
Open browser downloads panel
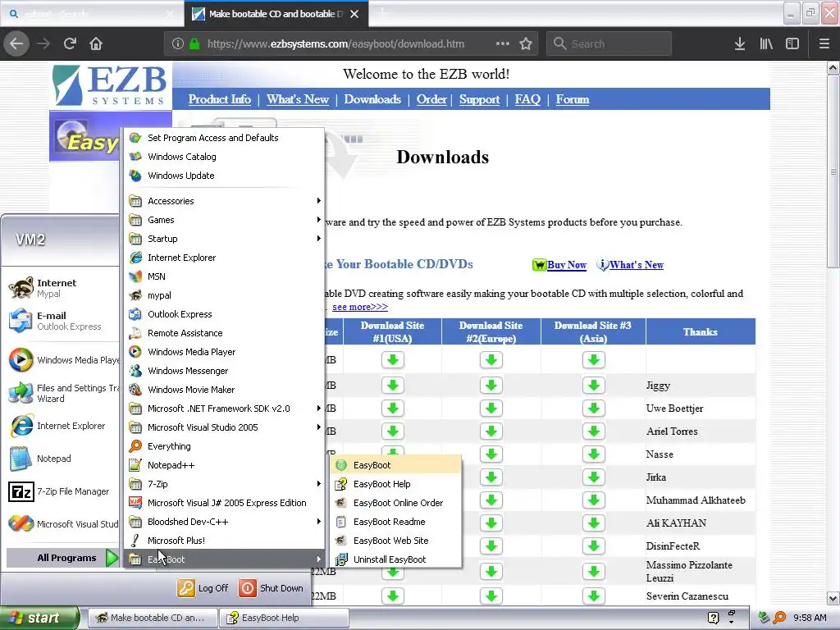tap(740, 43)
